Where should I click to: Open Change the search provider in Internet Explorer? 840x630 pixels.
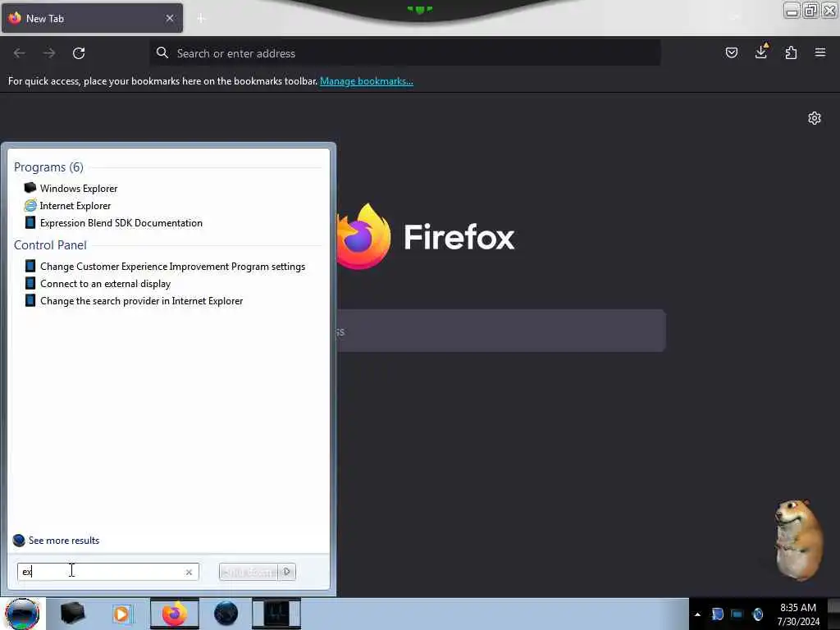click(141, 300)
